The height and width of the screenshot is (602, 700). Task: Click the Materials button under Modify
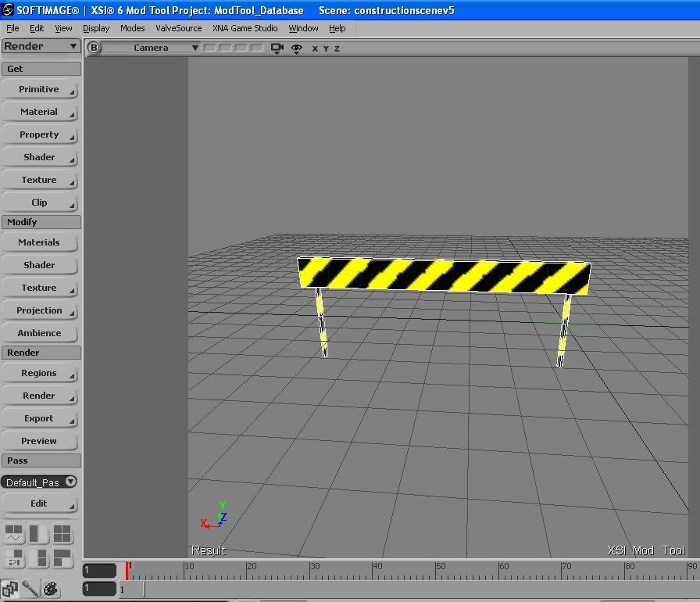[40, 242]
